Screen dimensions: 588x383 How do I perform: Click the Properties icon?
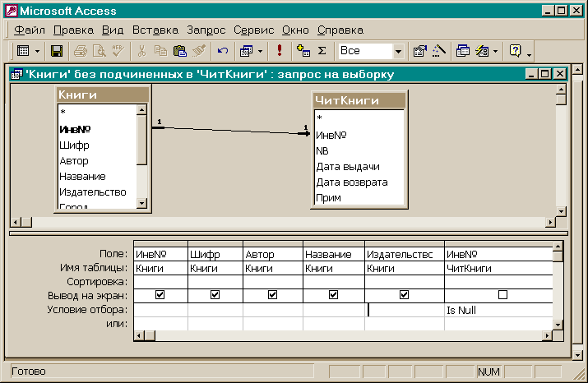pos(420,51)
